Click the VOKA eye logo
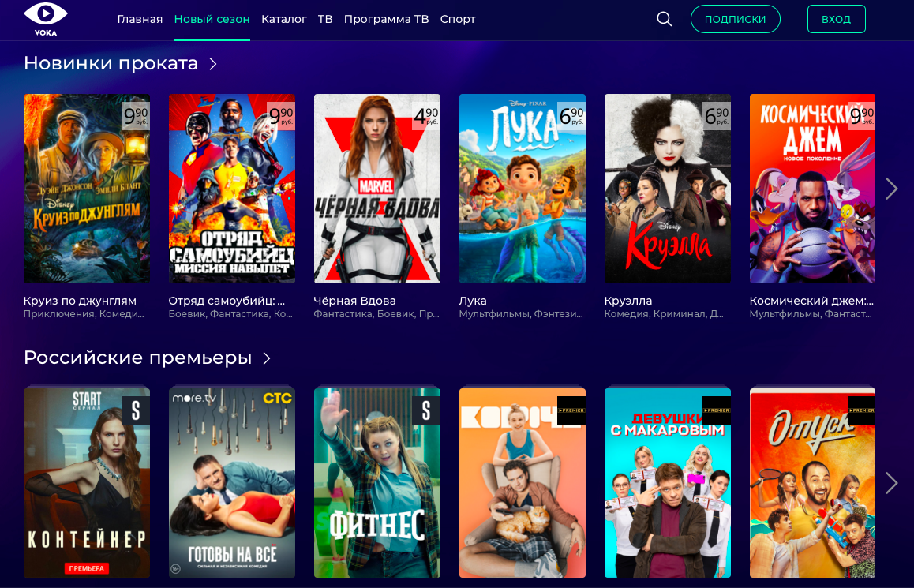The image size is (914, 588). pos(46,19)
